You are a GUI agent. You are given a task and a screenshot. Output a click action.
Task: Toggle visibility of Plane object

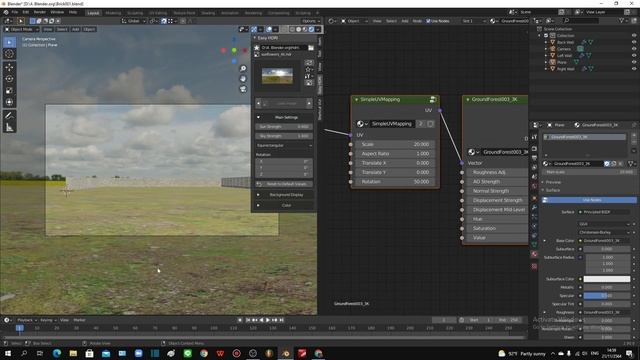[x=634, y=62]
